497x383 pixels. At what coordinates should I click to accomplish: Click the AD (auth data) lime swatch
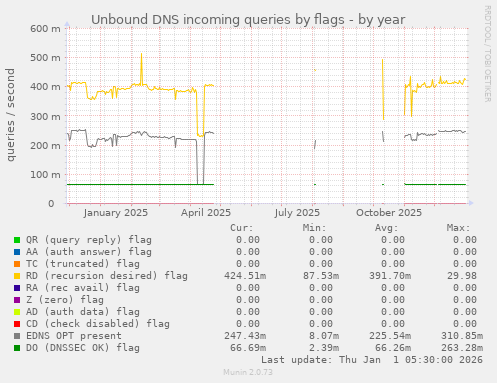pos(17,312)
